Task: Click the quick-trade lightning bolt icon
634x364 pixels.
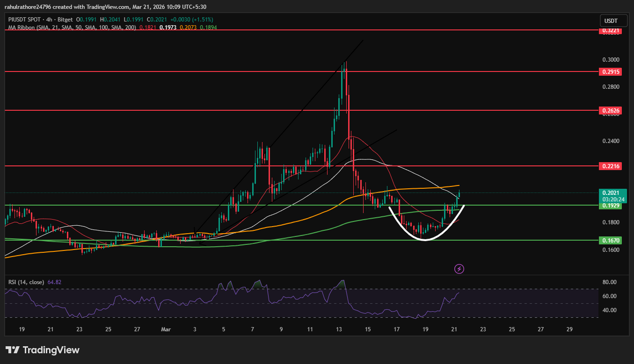Action: click(459, 269)
